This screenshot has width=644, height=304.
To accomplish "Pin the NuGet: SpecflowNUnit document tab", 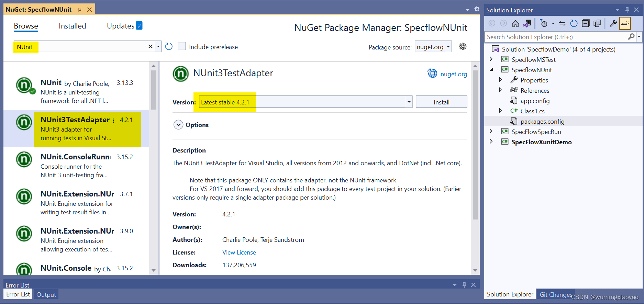I will tap(79, 10).
